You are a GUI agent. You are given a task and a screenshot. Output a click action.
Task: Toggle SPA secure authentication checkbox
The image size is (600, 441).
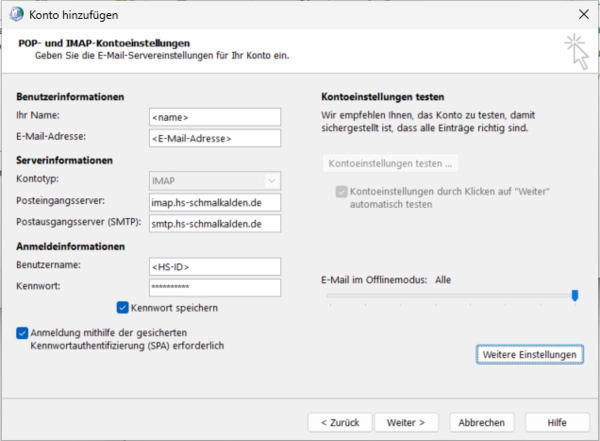22,333
